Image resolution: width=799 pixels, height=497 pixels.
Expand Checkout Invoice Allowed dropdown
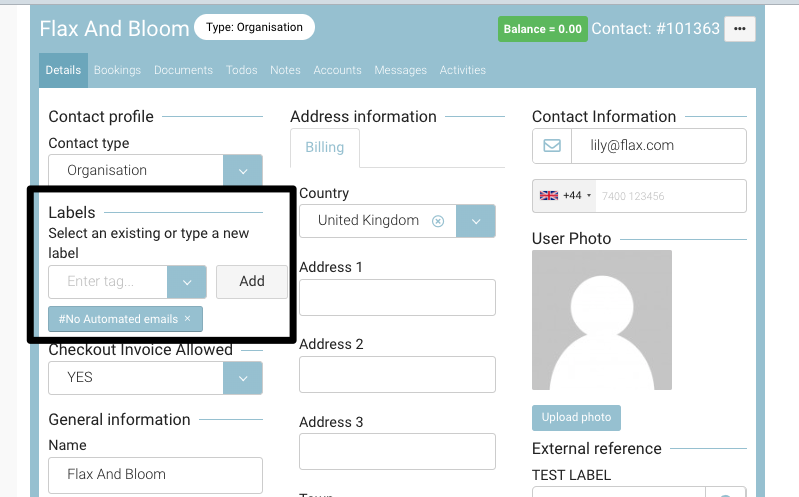click(243, 378)
